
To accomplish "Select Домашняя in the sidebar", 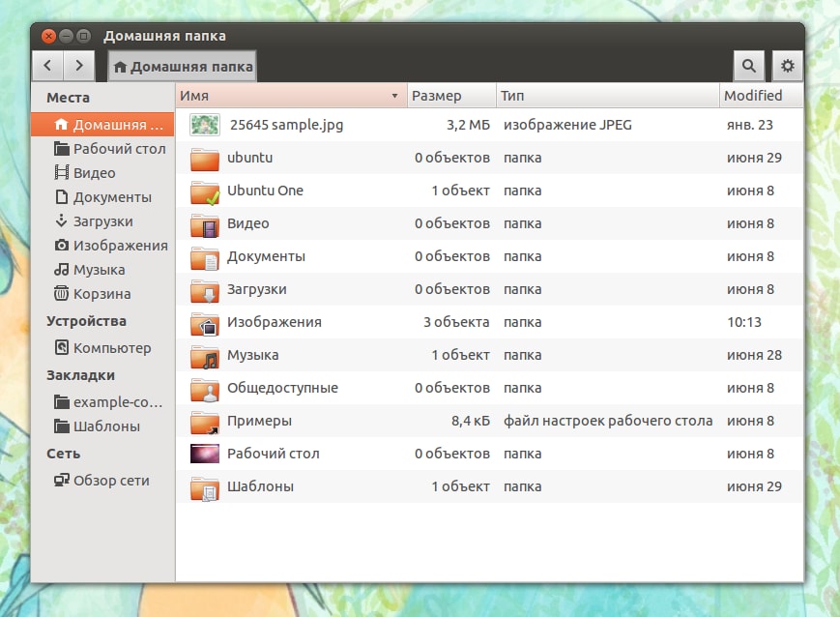I will pos(102,125).
